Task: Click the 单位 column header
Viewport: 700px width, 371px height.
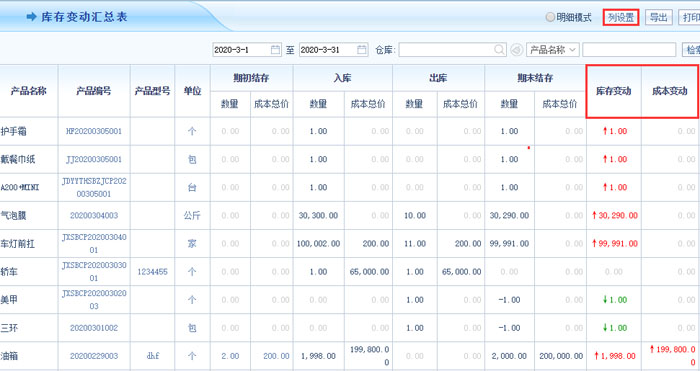Action: coord(192,91)
